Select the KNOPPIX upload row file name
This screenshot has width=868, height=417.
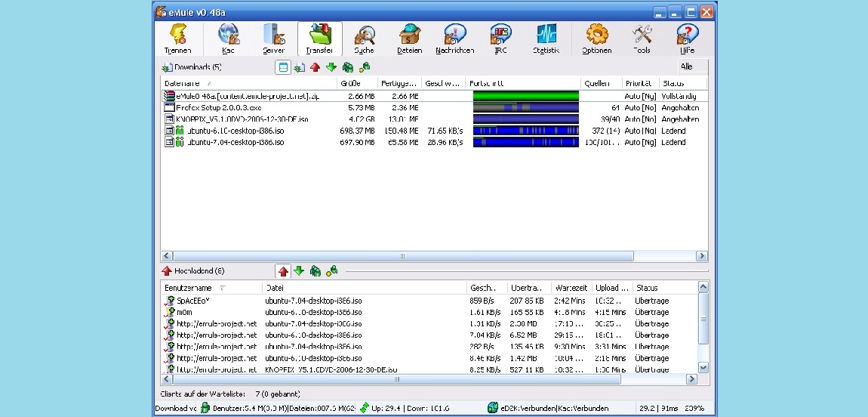coord(331,369)
